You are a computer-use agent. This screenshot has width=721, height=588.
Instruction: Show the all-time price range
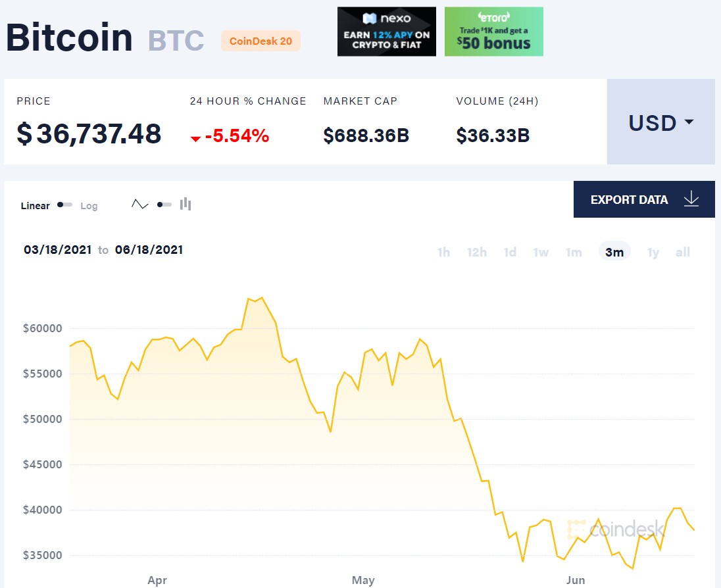click(683, 252)
